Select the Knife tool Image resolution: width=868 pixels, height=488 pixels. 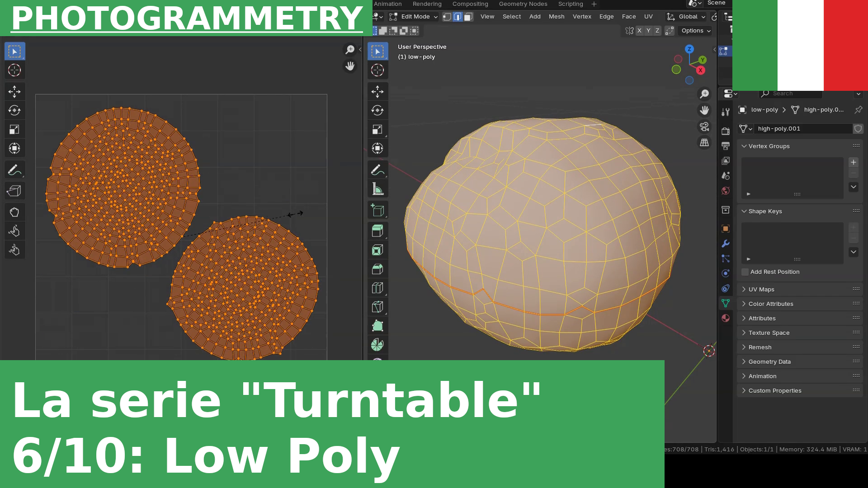point(377,307)
